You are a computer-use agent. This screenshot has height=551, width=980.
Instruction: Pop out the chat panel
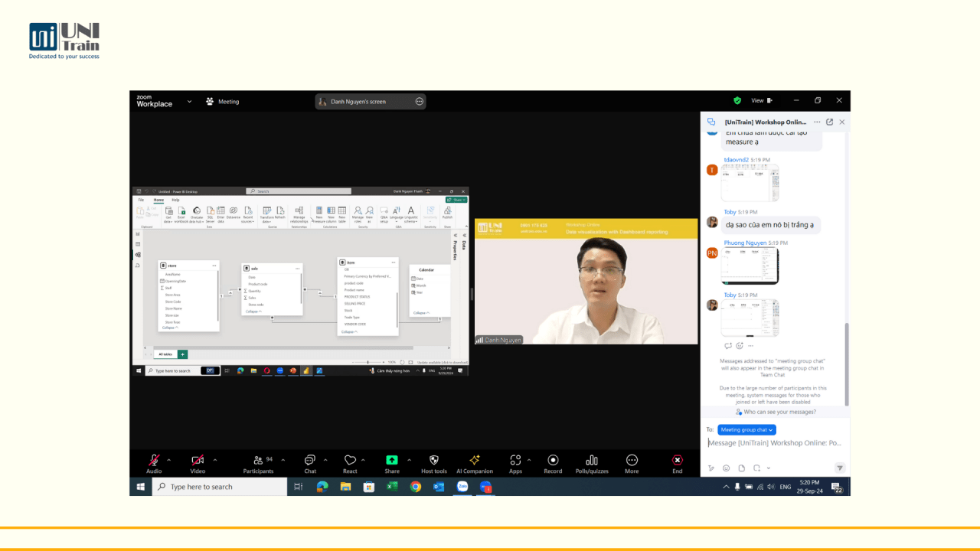pos(829,122)
